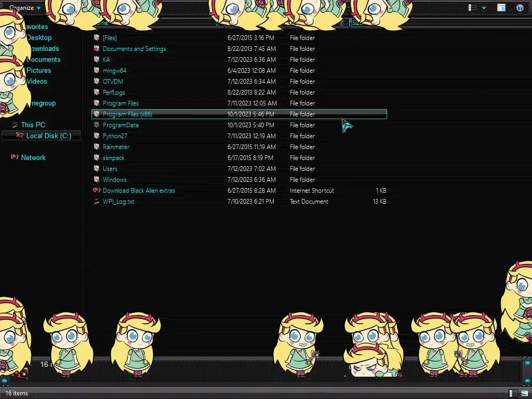The height and width of the screenshot is (399, 532).
Task: Select the OTVDM folder name
Action: click(113, 82)
